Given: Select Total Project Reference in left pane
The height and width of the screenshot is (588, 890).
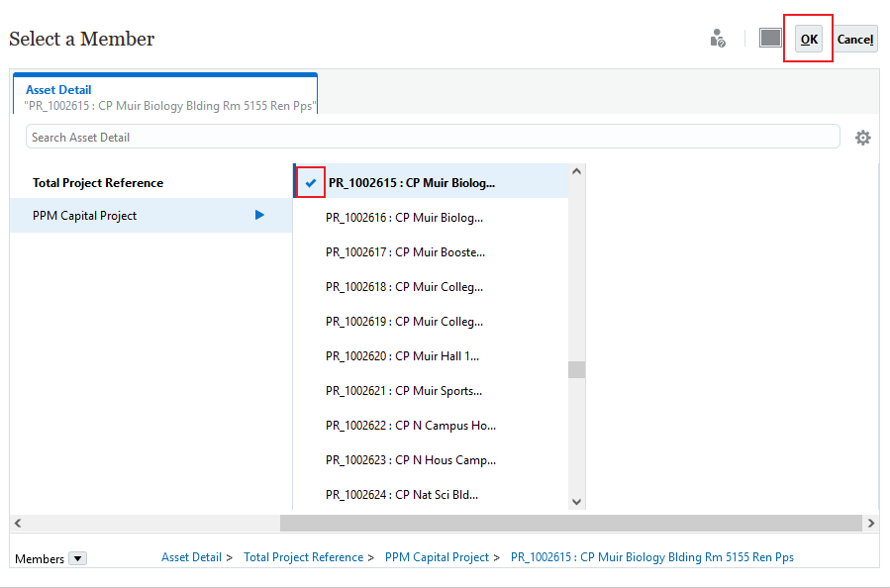Looking at the screenshot, I should pos(98,183).
